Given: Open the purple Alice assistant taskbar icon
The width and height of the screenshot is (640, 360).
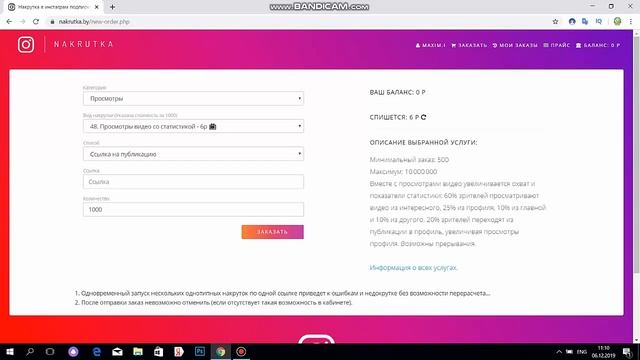Looking at the screenshot, I should click(x=73, y=351).
